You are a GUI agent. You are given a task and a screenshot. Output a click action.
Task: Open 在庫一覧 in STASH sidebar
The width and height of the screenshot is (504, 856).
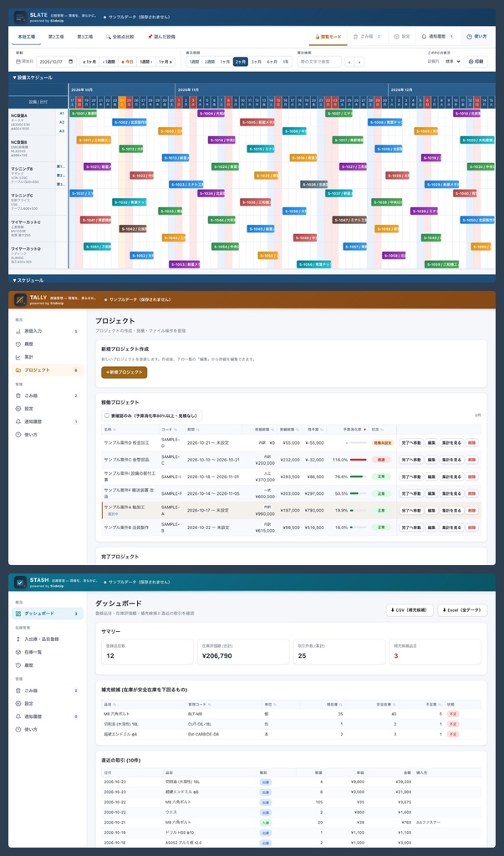[x=47, y=652]
